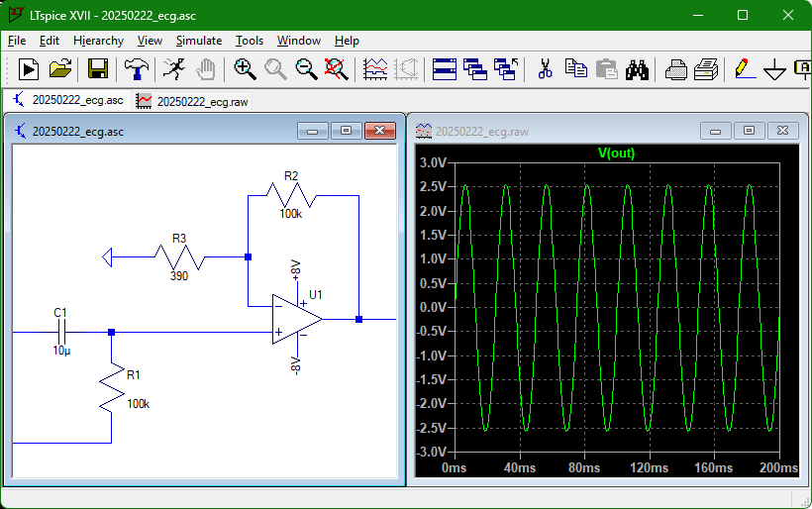Switch to the 20250222_ecg.asc tab

click(x=68, y=100)
